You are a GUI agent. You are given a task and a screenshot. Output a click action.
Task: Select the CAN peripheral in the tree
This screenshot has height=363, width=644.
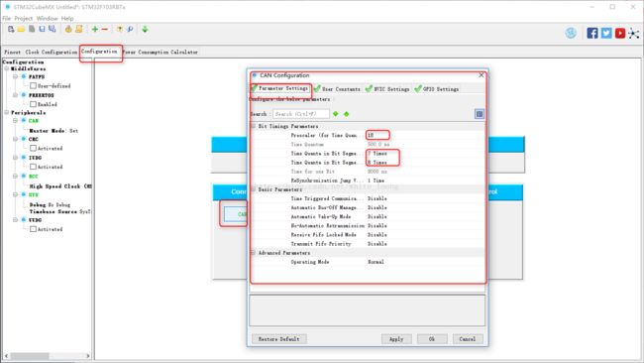[x=34, y=120]
